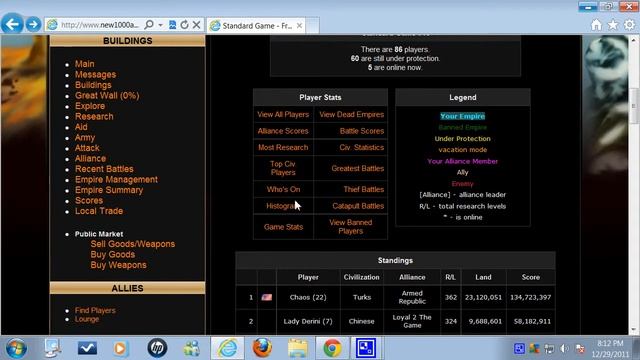Open Windows Media Player on taskbar
Viewport: 640px width, 360px height.
click(x=120, y=348)
